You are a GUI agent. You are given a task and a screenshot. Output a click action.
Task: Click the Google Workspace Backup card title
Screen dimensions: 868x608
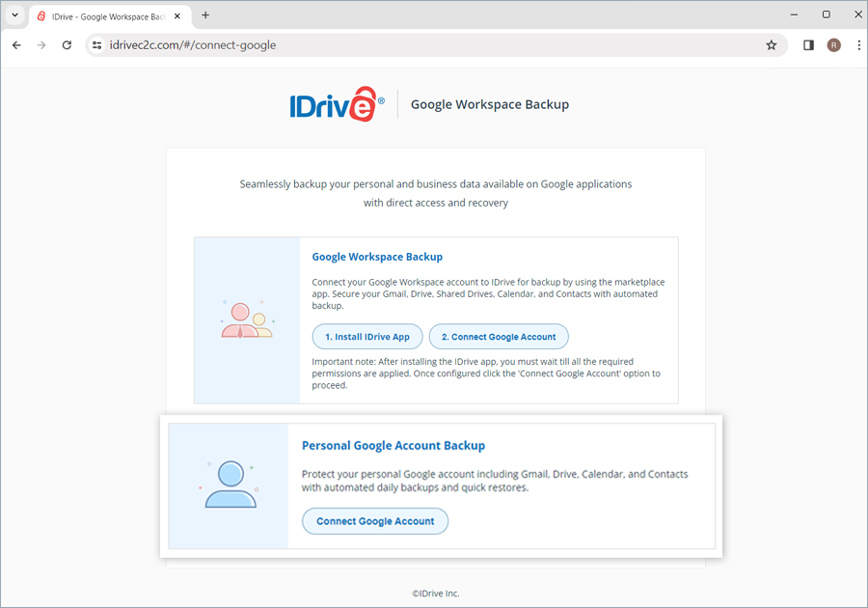[377, 257]
